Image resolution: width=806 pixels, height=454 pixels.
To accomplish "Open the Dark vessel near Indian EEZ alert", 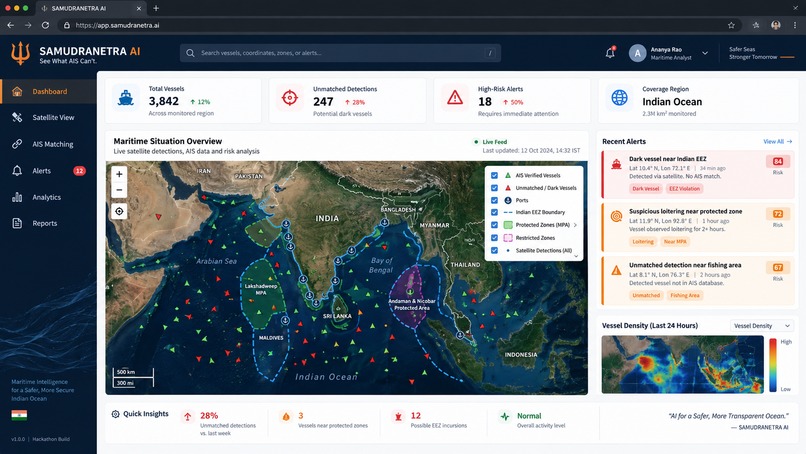I will (698, 175).
